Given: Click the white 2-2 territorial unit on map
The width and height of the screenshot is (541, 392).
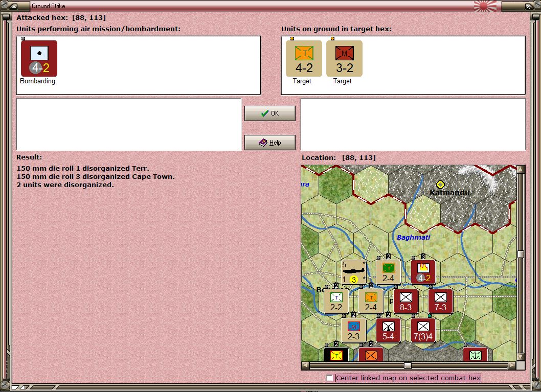Looking at the screenshot, I should tap(336, 301).
